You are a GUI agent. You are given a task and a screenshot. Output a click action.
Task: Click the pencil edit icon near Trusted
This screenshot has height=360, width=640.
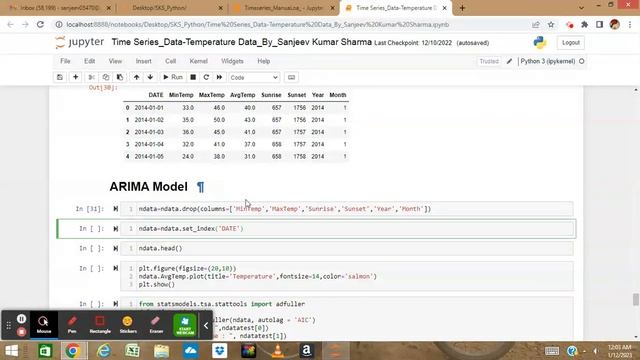(x=509, y=61)
